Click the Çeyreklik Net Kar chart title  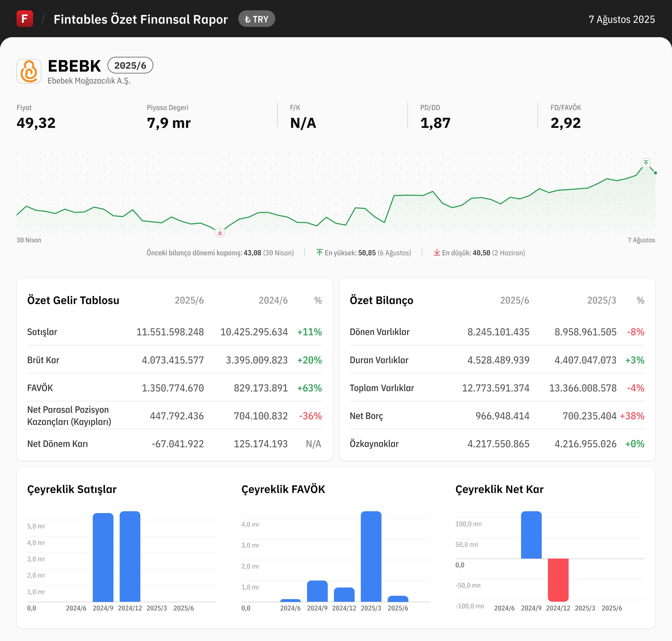coord(499,489)
